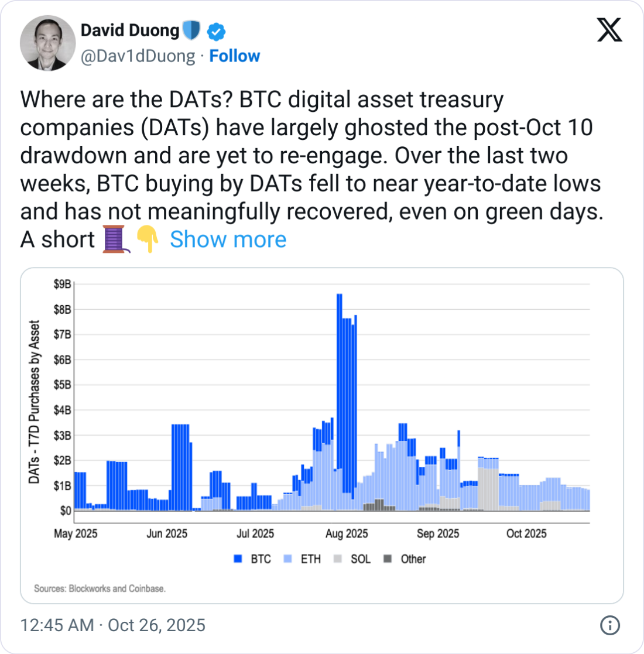The height and width of the screenshot is (654, 644).
Task: Click the Follow button
Action: 235,56
